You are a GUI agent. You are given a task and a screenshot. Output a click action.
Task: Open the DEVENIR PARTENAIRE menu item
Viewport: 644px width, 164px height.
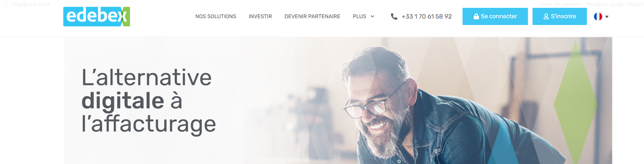(312, 16)
